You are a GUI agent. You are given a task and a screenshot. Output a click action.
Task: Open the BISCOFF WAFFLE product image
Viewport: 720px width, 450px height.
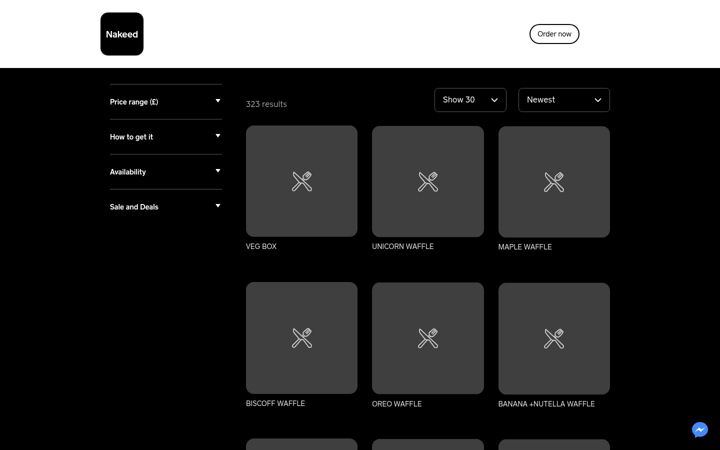point(302,338)
